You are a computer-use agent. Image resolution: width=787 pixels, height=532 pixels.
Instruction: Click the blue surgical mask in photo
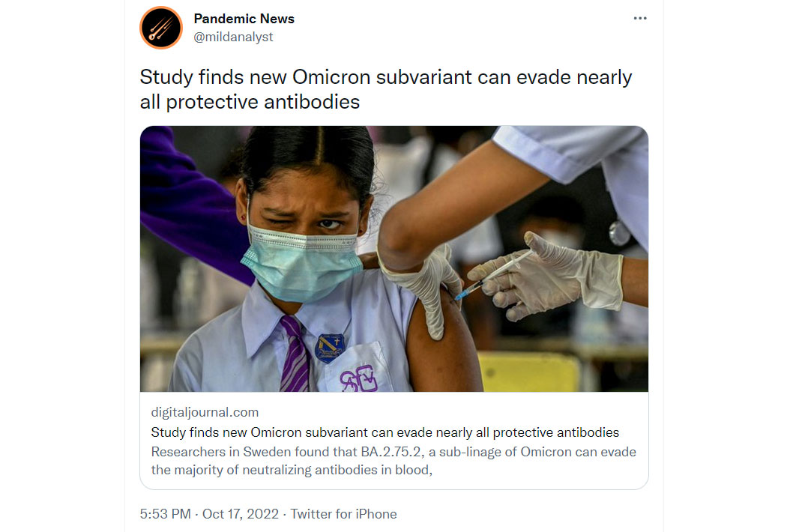pyautogui.click(x=302, y=264)
